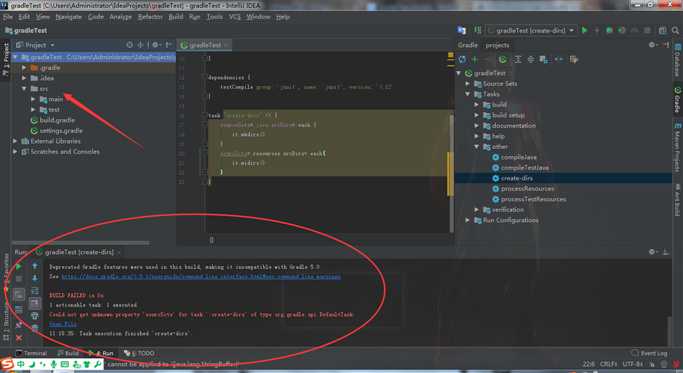Image resolution: width=683 pixels, height=373 pixels.
Task: Expand the verification task group
Action: [477, 210]
